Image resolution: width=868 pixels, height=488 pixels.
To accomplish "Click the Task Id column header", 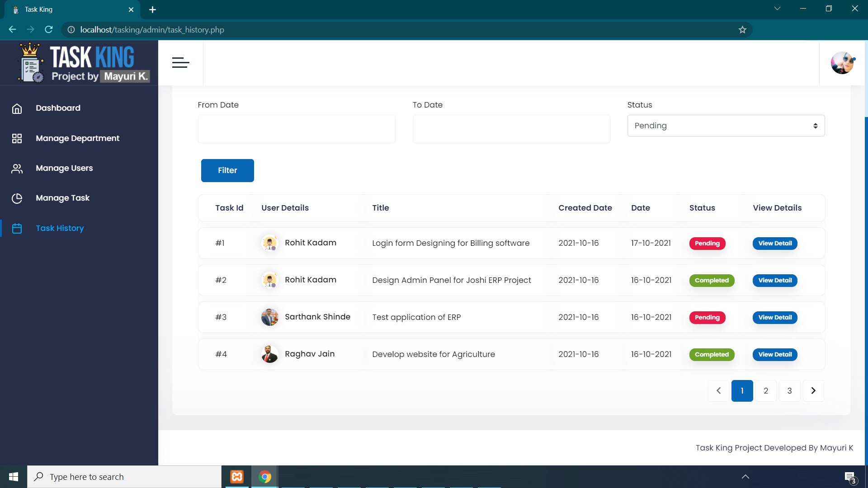I will 229,208.
